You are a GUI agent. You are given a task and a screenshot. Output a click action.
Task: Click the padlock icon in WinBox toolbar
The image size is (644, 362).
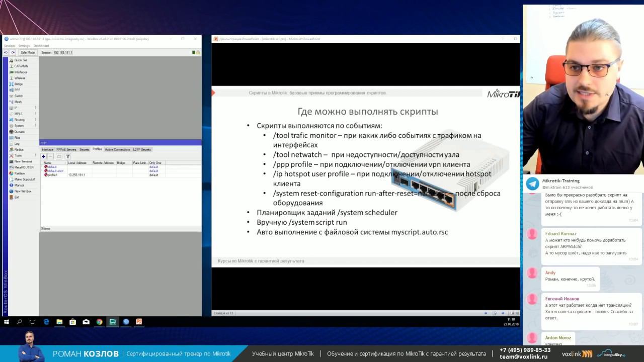coord(198,52)
